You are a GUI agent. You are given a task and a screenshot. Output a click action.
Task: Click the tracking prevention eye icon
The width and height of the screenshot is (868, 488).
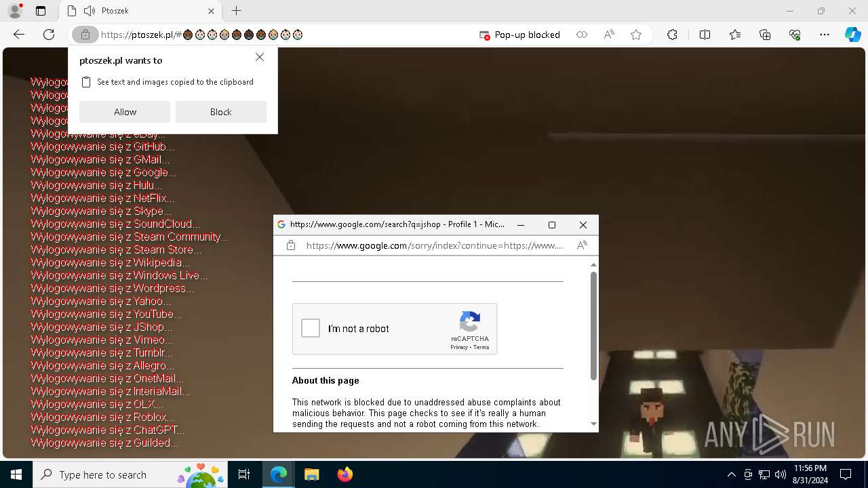pos(582,35)
